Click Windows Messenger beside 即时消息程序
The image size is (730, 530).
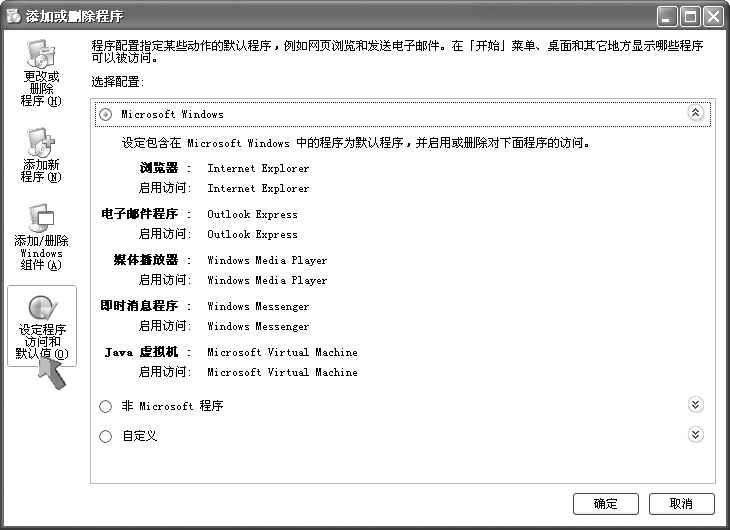click(x=258, y=306)
